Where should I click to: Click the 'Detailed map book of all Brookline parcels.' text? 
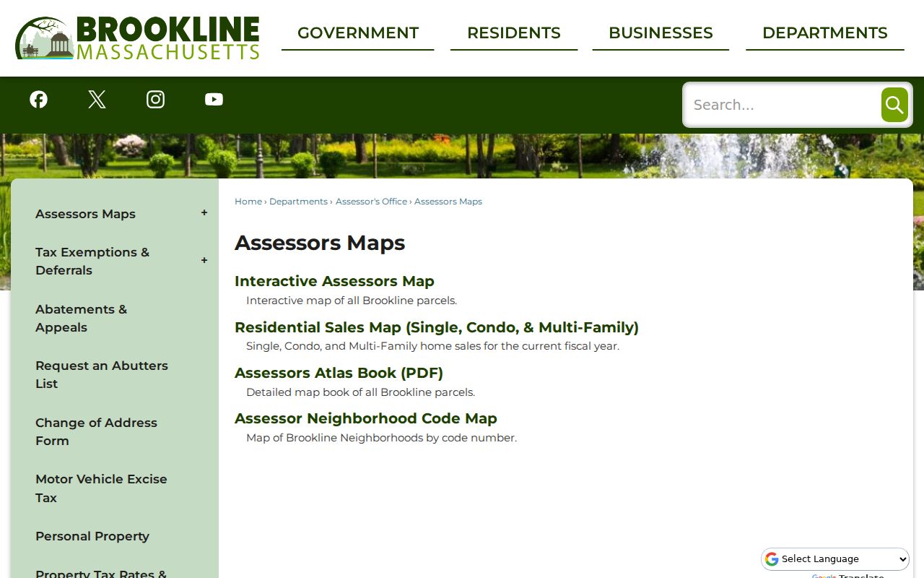[x=360, y=392]
